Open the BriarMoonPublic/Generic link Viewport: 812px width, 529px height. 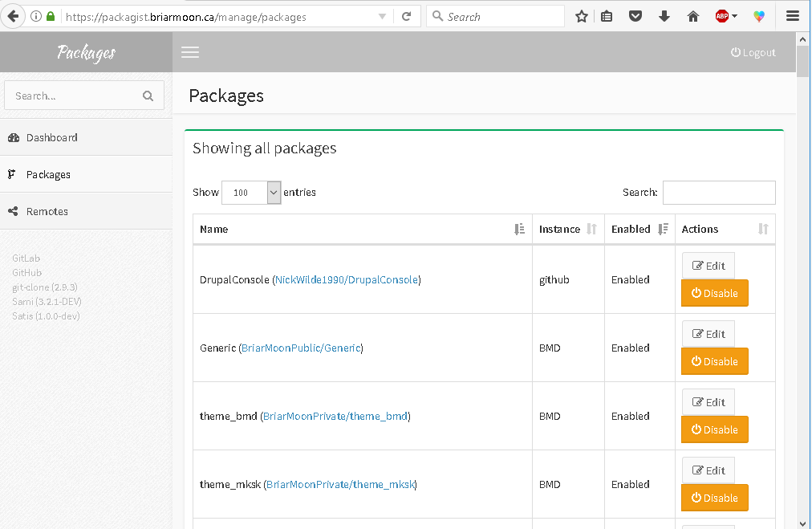click(x=301, y=348)
